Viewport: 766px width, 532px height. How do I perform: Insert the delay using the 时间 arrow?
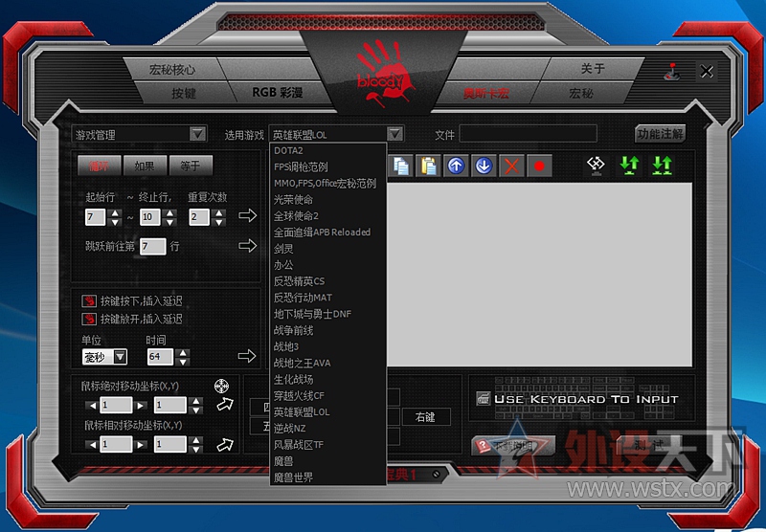click(247, 356)
